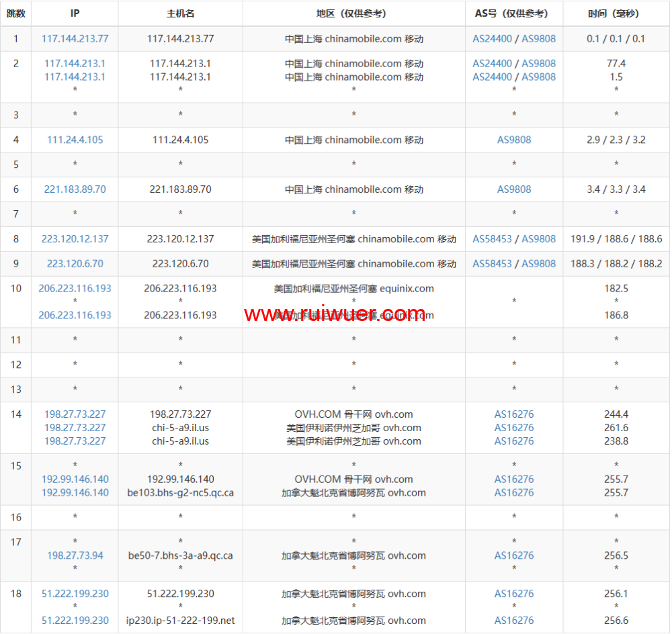Click first 51.222.199.230 link in hop 18

(x=75, y=594)
